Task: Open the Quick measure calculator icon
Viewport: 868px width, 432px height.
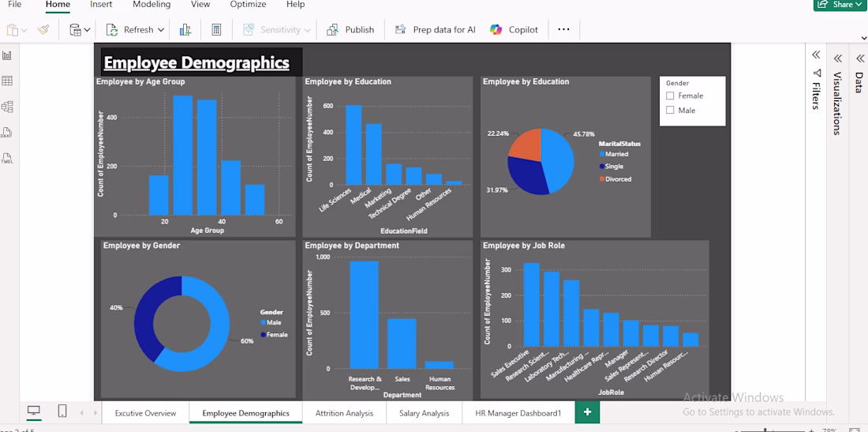Action: pyautogui.click(x=216, y=30)
